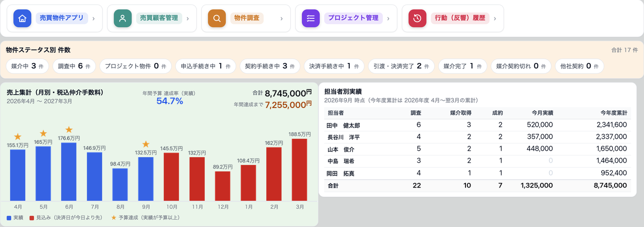
Task: Click the purple checklist icon for プロジェクト管理
Action: click(310, 18)
